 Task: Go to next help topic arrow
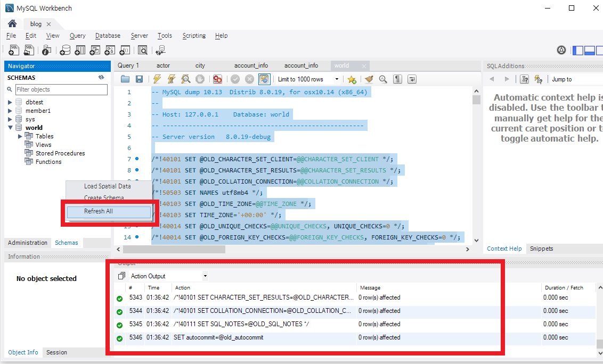coord(507,79)
